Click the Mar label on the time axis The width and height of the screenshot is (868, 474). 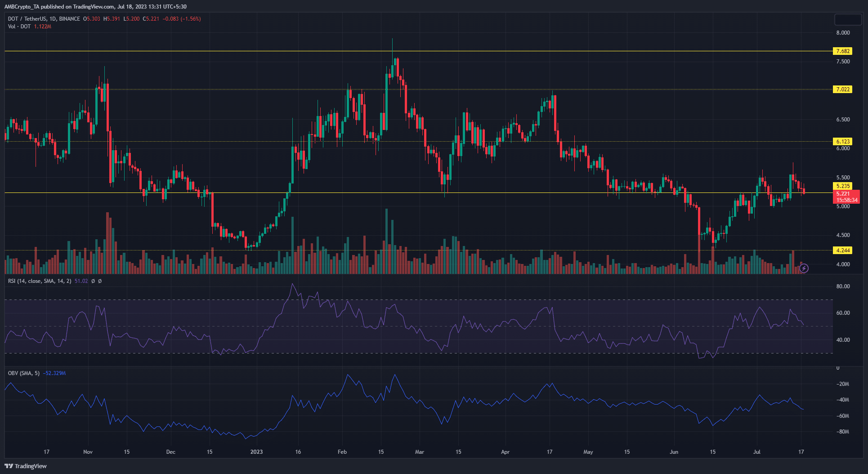pos(419,452)
